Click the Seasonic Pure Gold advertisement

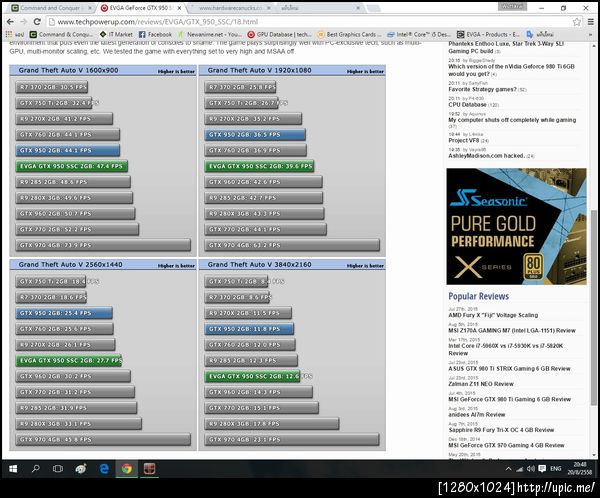516,226
